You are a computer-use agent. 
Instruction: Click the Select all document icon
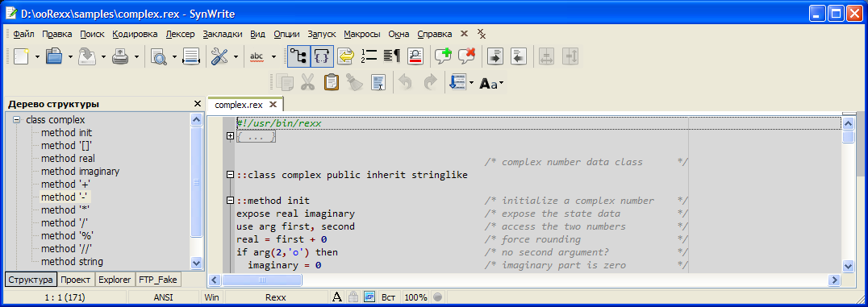[x=378, y=83]
